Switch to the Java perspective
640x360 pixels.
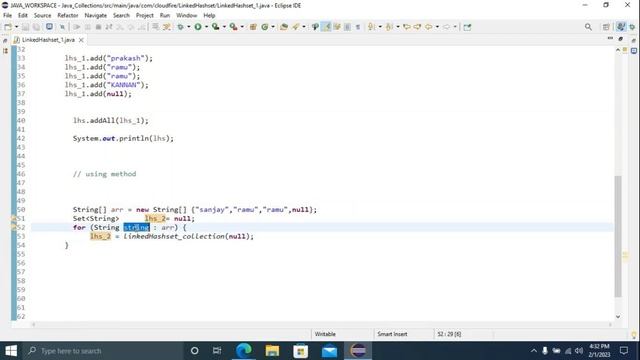(x=621, y=27)
